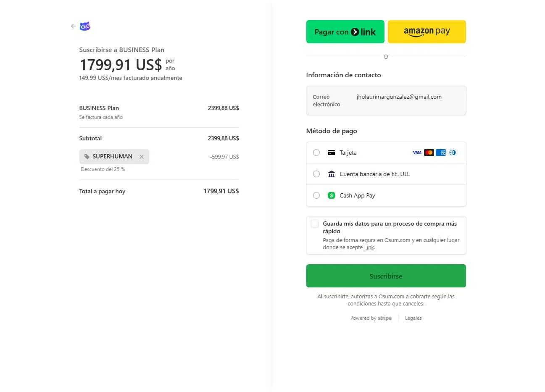
Task: Click the back arrow icon
Action: click(x=73, y=26)
